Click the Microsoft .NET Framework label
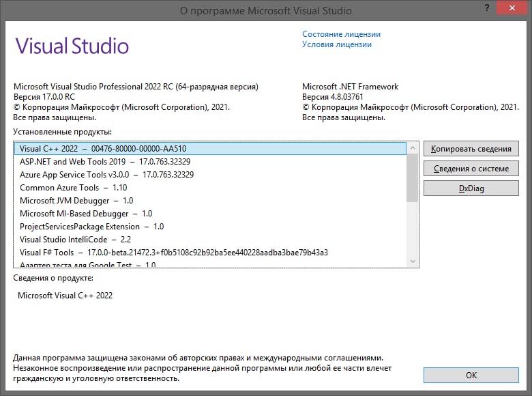Image resolution: width=532 pixels, height=396 pixels. (350, 87)
